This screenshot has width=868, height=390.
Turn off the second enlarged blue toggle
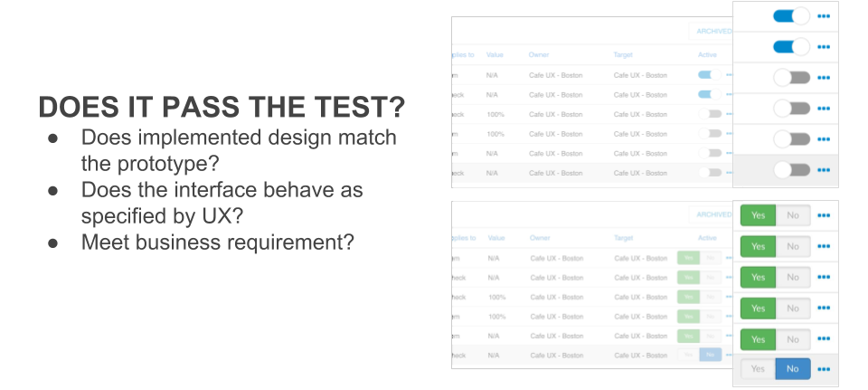point(792,47)
